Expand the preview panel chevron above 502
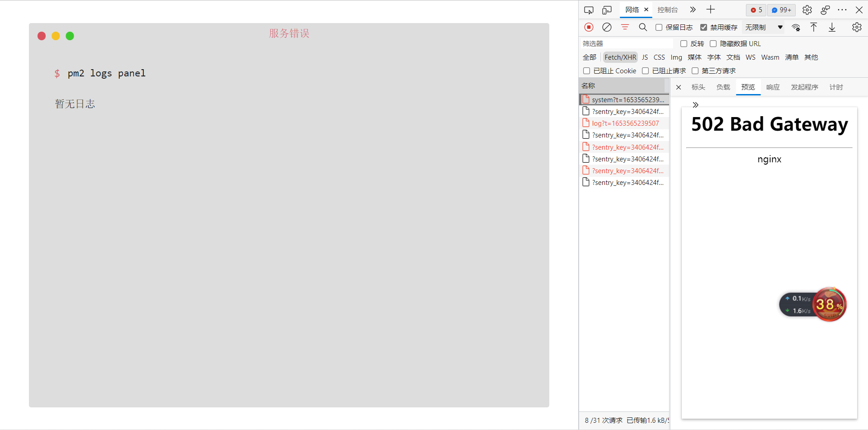Image resolution: width=868 pixels, height=430 pixels. [x=695, y=105]
